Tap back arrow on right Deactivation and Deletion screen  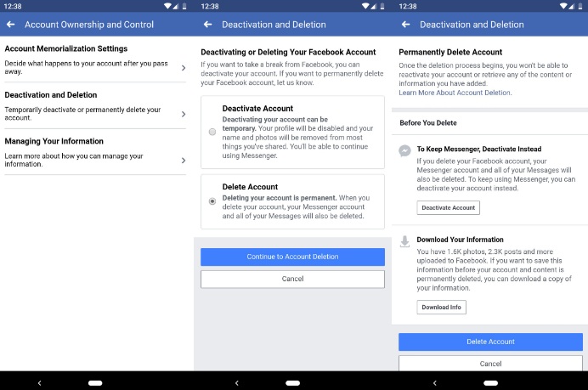406,25
